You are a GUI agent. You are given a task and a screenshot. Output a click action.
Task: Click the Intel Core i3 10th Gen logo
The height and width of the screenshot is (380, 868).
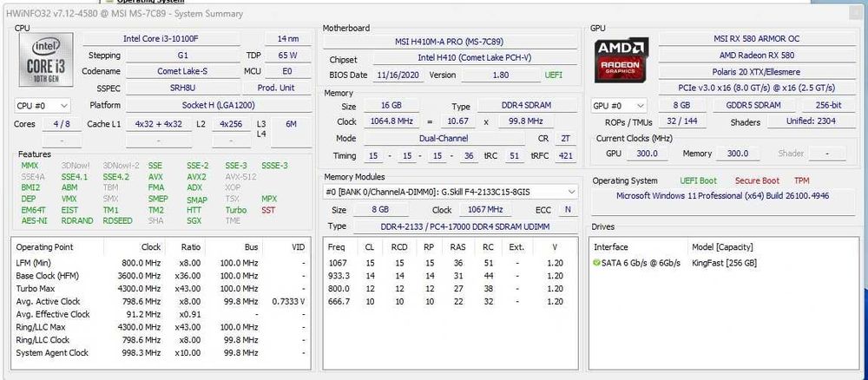[46, 60]
